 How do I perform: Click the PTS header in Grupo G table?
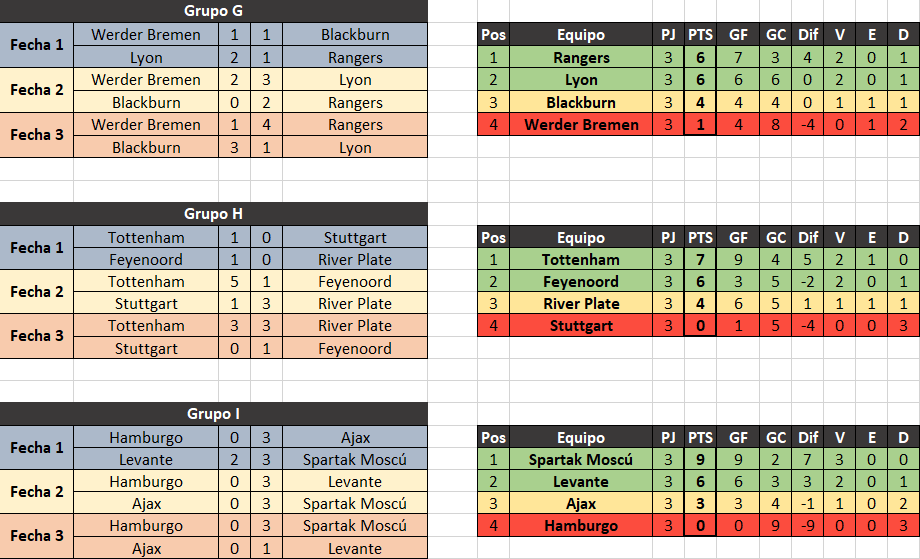[x=700, y=35]
